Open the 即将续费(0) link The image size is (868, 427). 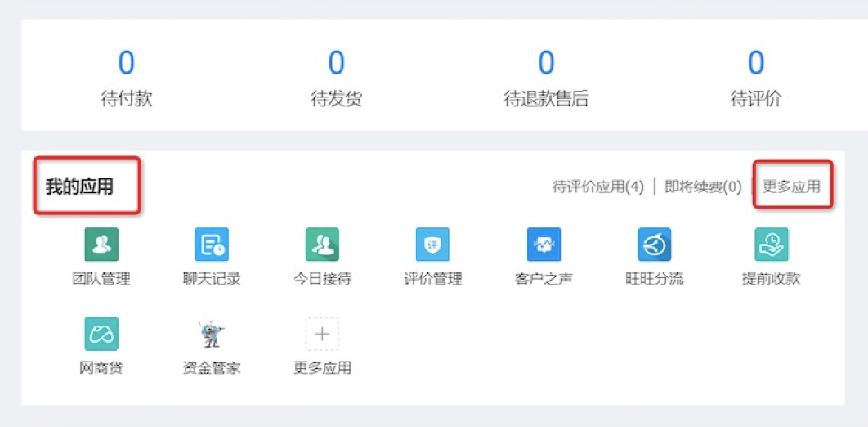click(x=703, y=187)
